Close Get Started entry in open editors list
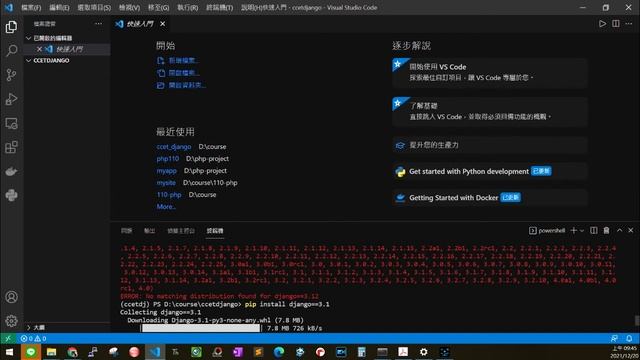 point(39,49)
